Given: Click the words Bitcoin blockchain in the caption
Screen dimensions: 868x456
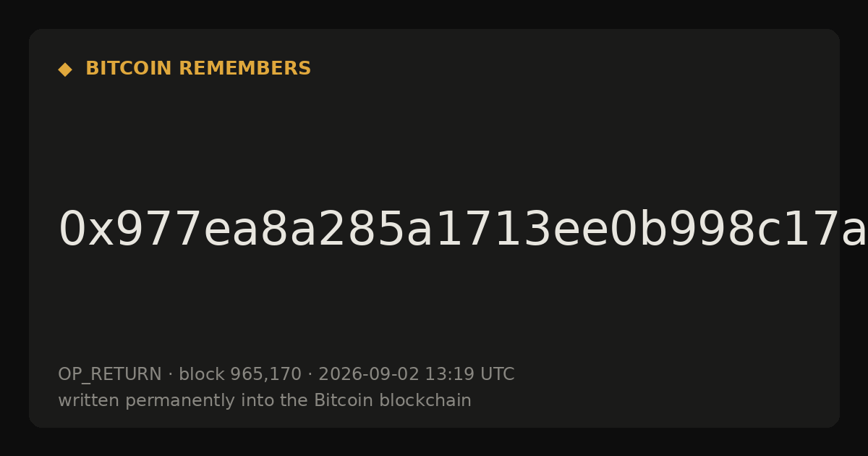Looking at the screenshot, I should pos(392,400).
